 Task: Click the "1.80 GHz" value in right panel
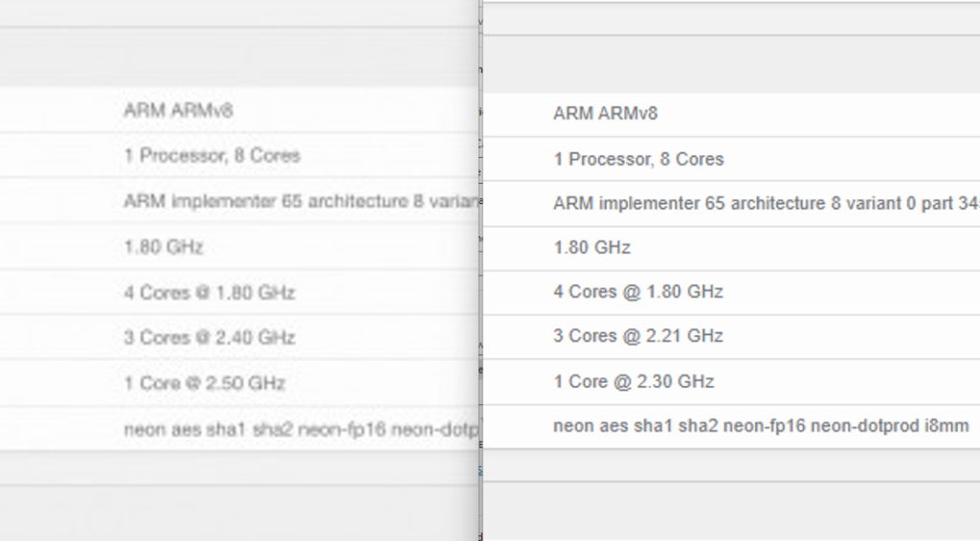[591, 247]
